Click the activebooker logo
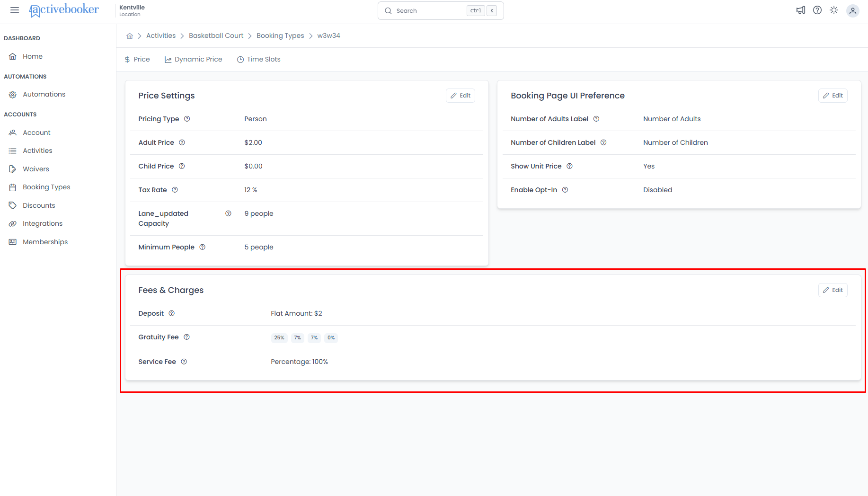868x496 pixels. coord(64,10)
